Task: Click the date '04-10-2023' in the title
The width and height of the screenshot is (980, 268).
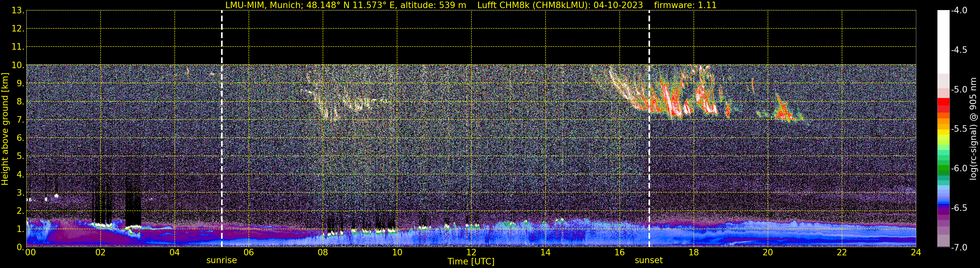Action: (x=618, y=5)
